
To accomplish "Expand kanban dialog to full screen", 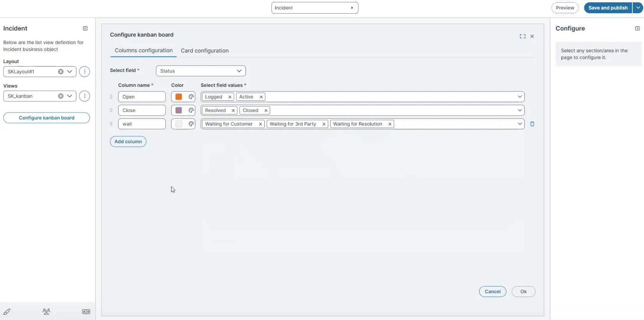I will pos(522,36).
